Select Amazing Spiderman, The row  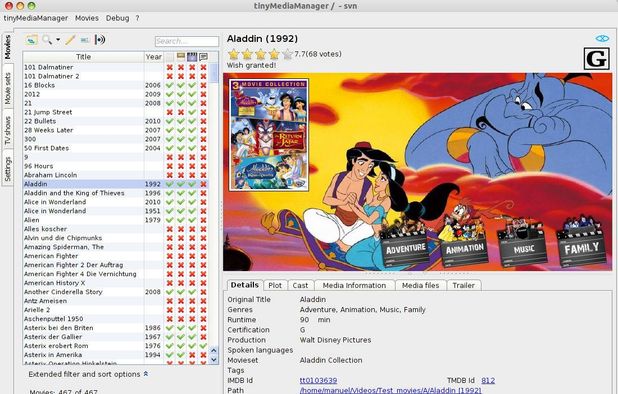(x=116, y=247)
